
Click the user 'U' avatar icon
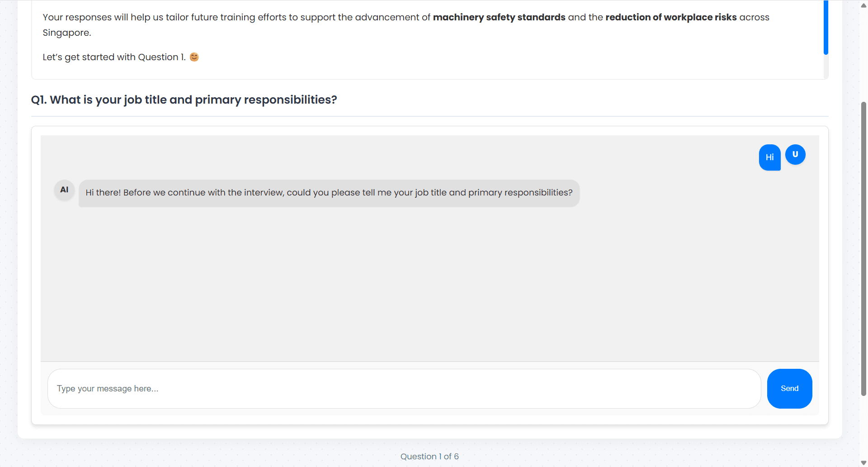click(x=795, y=154)
